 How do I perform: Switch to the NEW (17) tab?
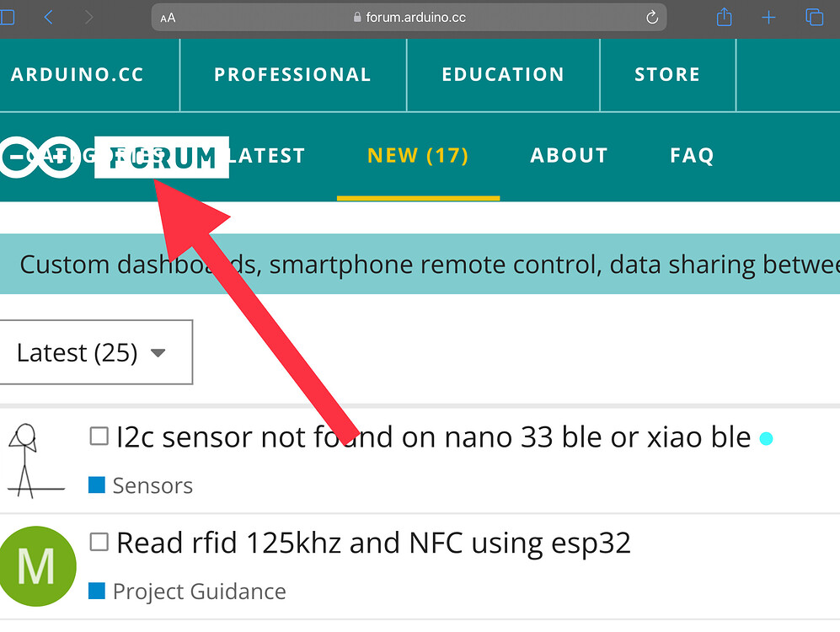coord(418,155)
